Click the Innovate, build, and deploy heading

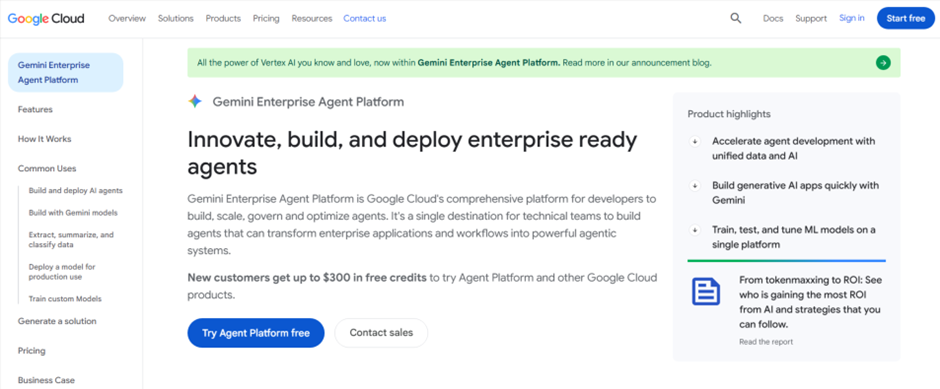[x=412, y=153]
